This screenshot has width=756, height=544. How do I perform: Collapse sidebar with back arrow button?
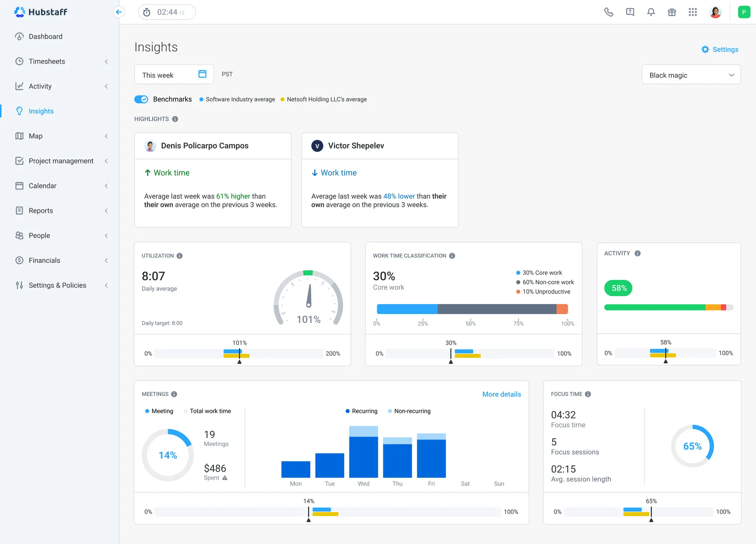[119, 12]
